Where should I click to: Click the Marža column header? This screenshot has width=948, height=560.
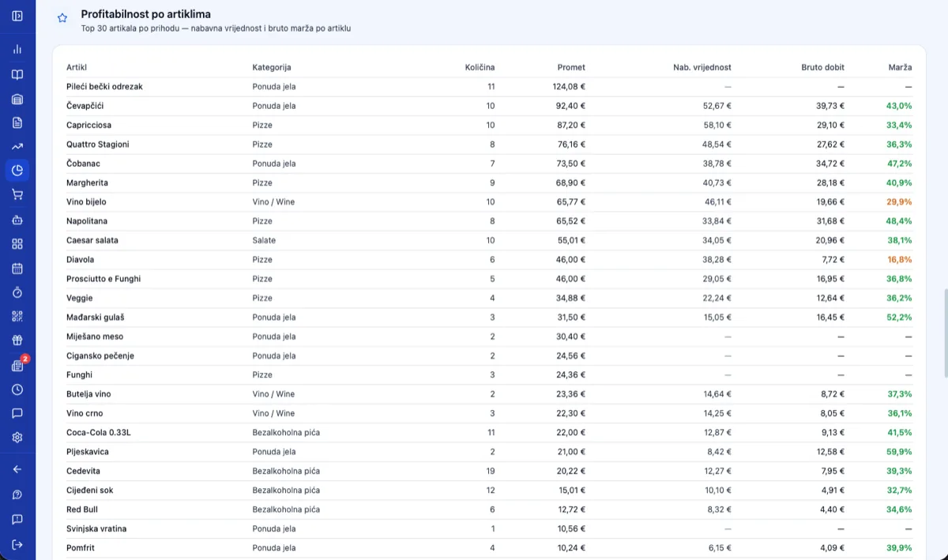pos(901,67)
